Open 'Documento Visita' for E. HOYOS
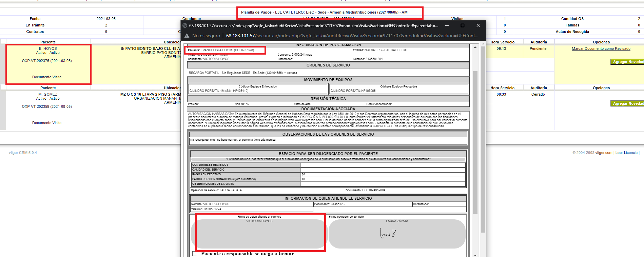 click(x=47, y=77)
